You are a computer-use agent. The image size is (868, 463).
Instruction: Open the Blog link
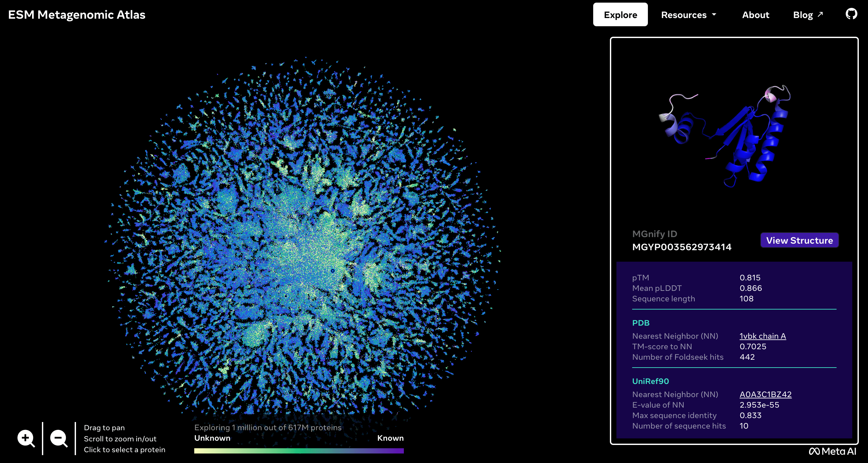pos(802,15)
